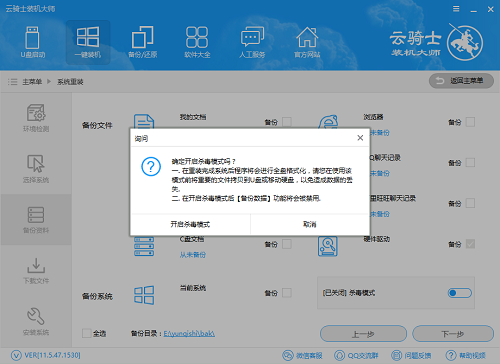Check 备份 box for 我的文档
Viewport: 500px width, 364px height.
287,122
